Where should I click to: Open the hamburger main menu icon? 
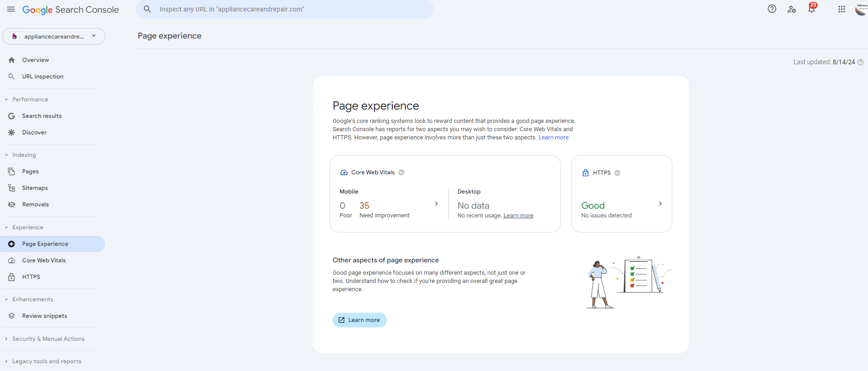click(11, 9)
